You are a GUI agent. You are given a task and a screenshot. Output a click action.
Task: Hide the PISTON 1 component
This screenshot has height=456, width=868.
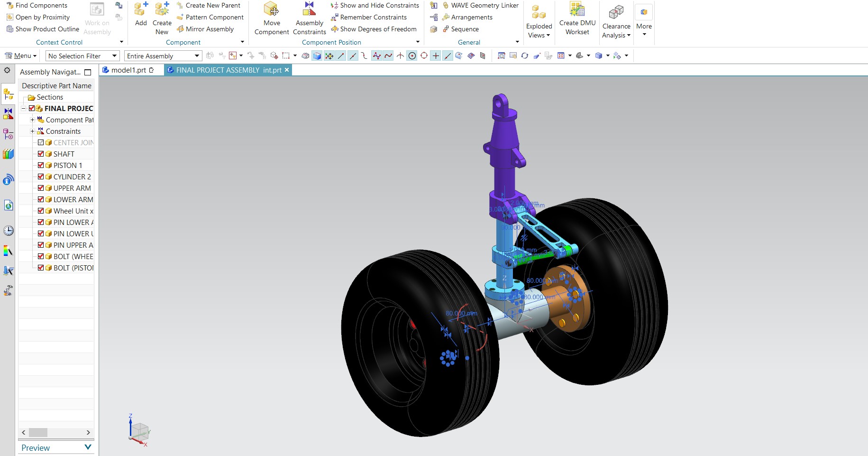[x=41, y=165]
